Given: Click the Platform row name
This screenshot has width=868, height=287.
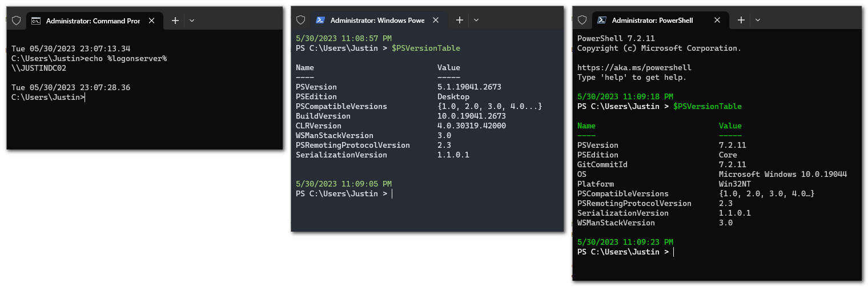Looking at the screenshot, I should tap(596, 184).
